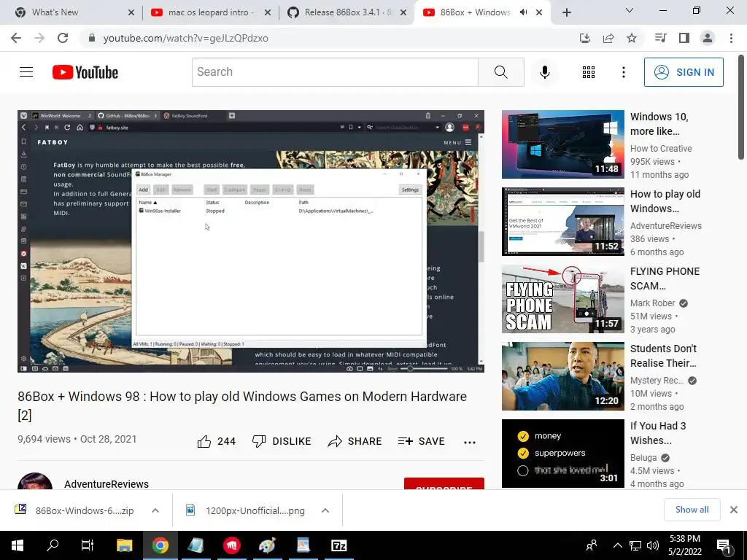
Task: Share this page from address bar
Action: (608, 38)
